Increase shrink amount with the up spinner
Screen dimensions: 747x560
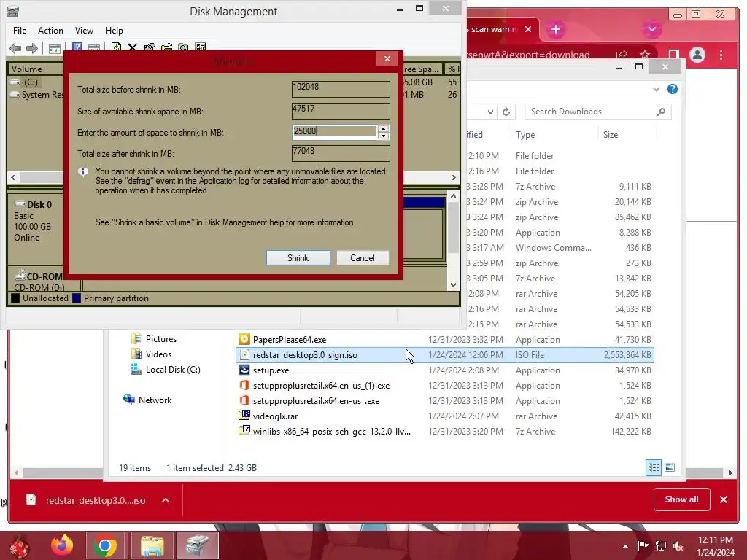point(383,128)
